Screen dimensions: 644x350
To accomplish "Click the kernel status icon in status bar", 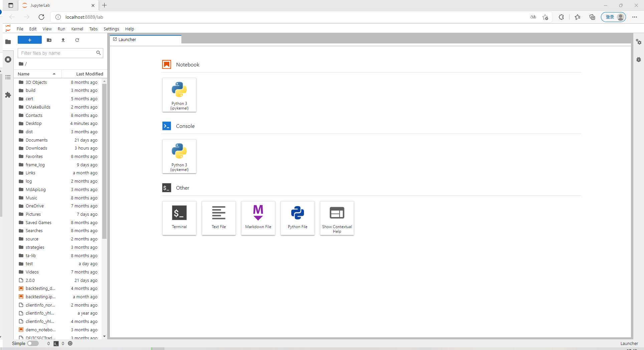I will [x=70, y=343].
